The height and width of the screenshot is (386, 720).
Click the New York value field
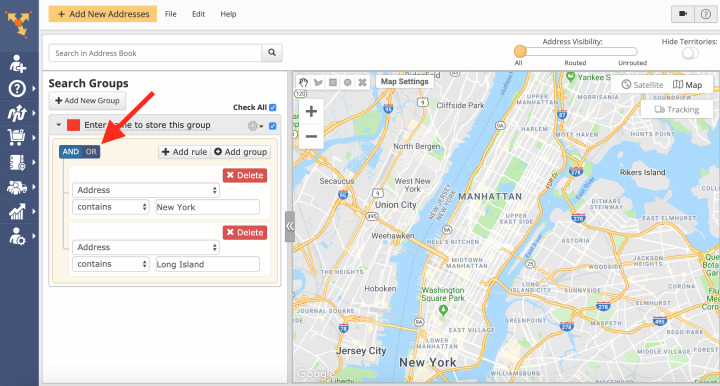coord(208,207)
